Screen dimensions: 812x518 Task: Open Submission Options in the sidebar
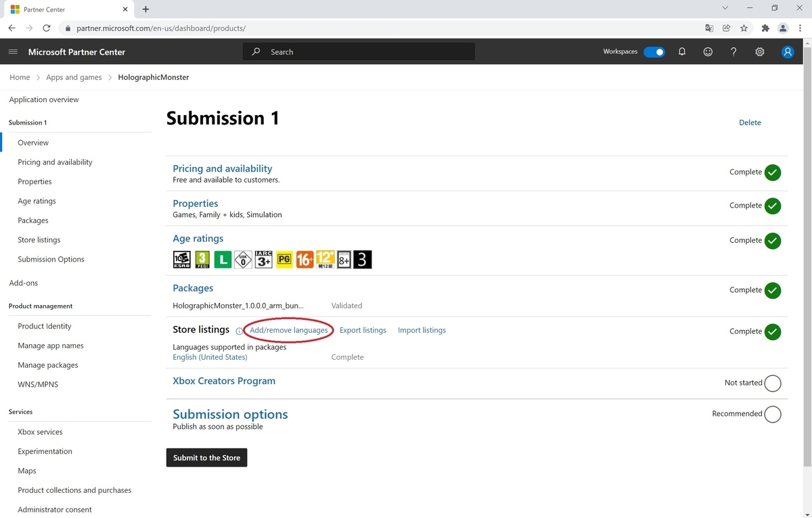[x=51, y=260]
